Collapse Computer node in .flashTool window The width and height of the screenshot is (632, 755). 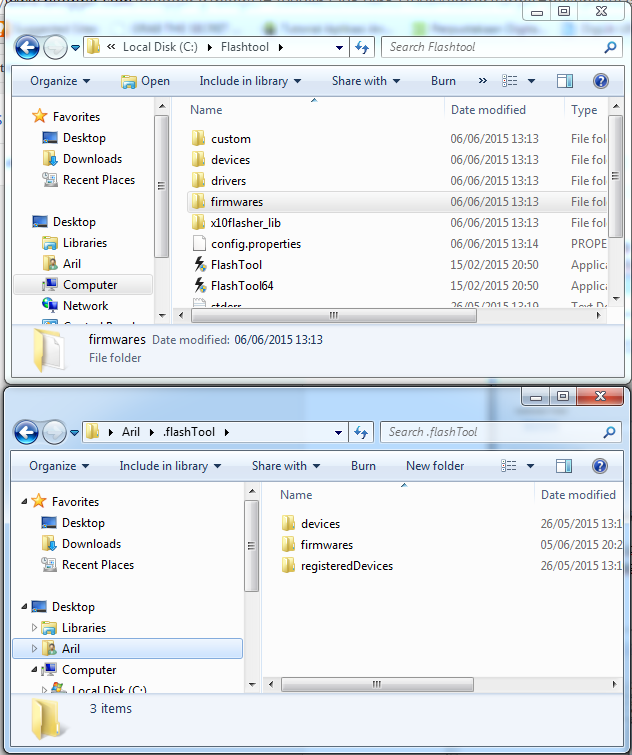pos(34,669)
